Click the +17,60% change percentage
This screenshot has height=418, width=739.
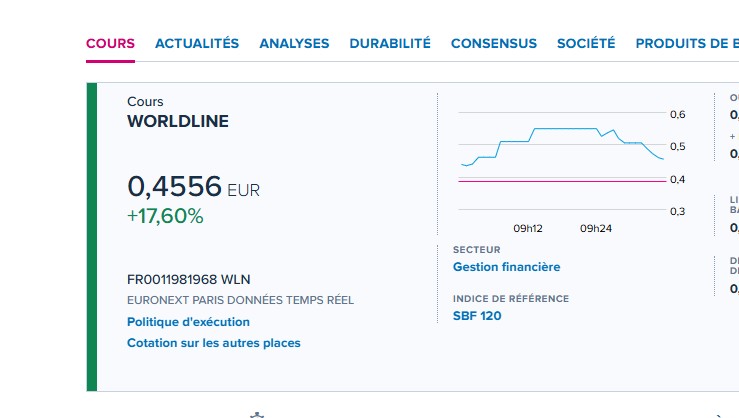coord(165,216)
